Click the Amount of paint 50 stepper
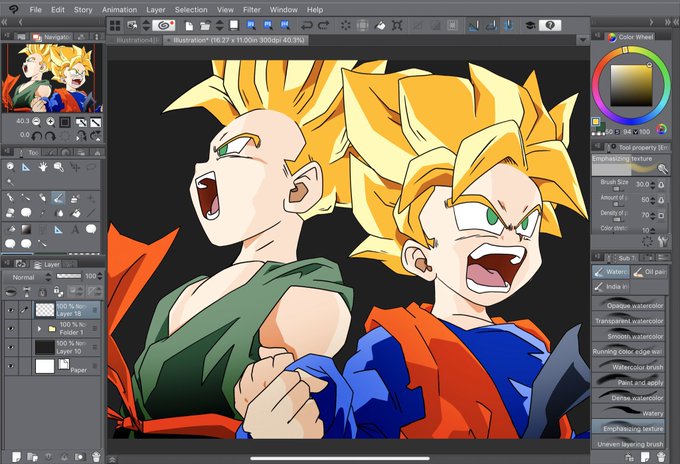 coord(653,200)
